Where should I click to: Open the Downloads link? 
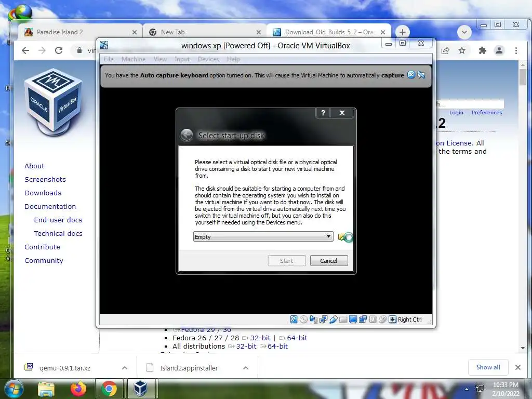43,193
